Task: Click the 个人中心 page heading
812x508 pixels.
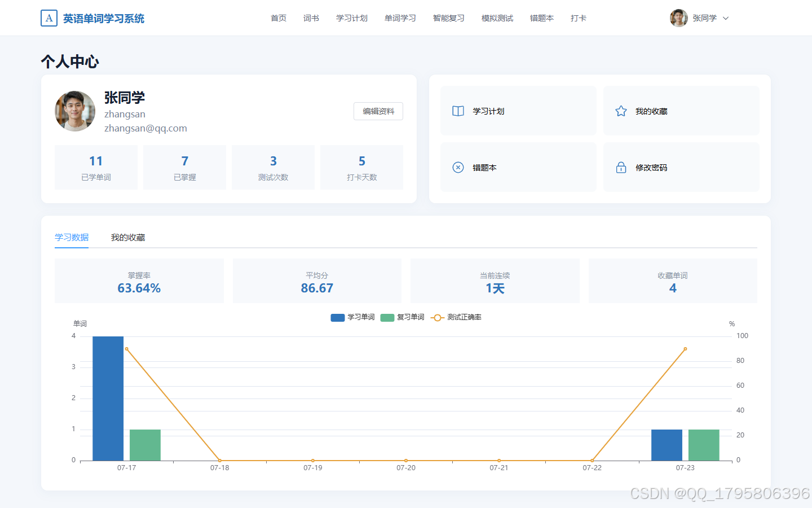Action: pos(70,62)
